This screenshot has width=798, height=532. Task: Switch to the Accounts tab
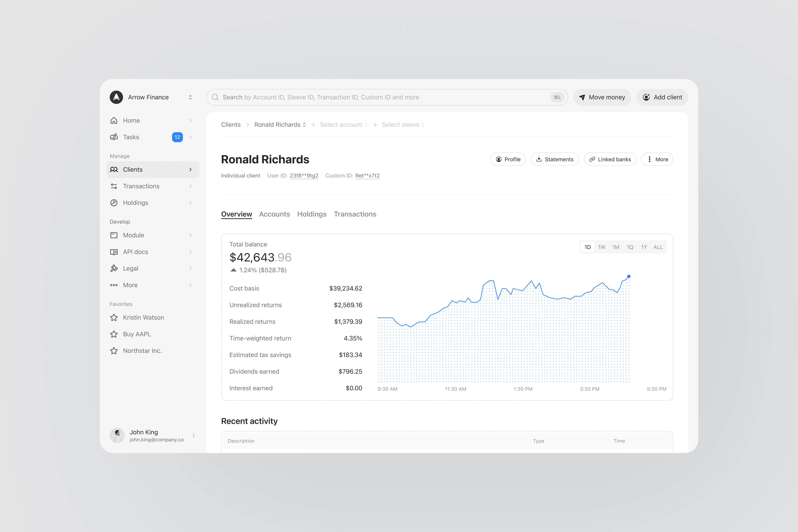(x=274, y=214)
